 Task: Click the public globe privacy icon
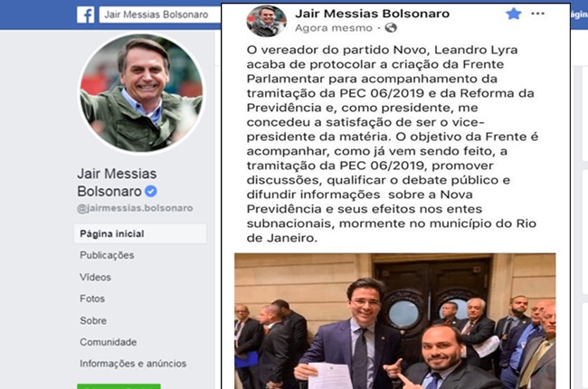click(391, 28)
